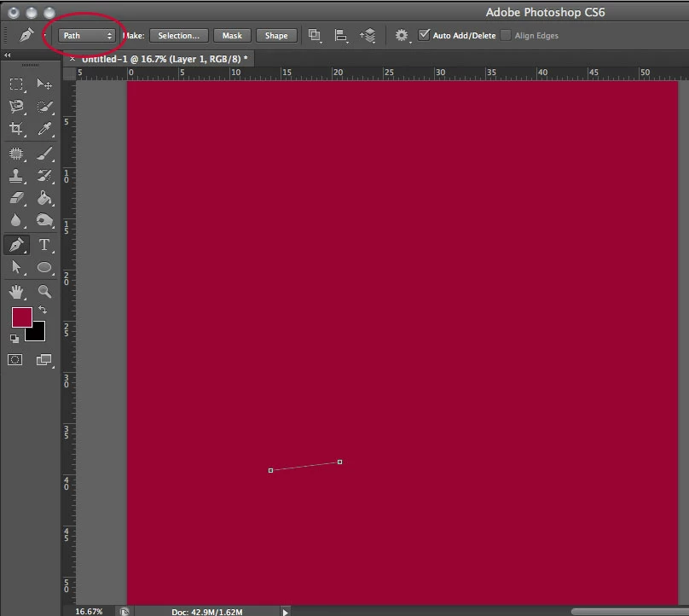This screenshot has height=616, width=689.
Task: Open the Path mode dropdown
Action: [87, 36]
